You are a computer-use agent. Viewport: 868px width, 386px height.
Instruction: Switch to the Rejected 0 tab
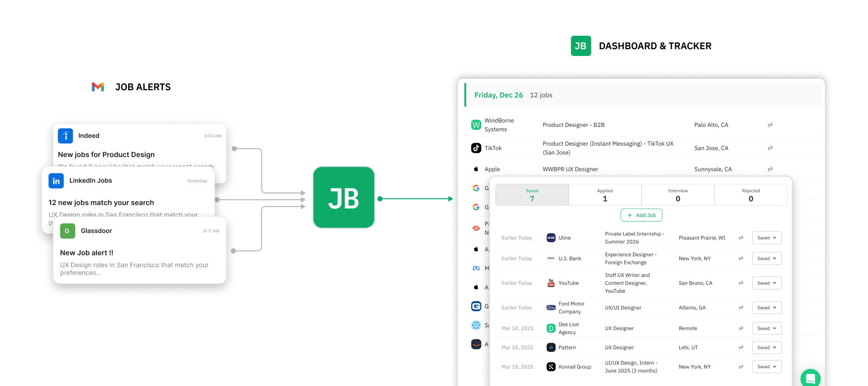click(x=751, y=195)
